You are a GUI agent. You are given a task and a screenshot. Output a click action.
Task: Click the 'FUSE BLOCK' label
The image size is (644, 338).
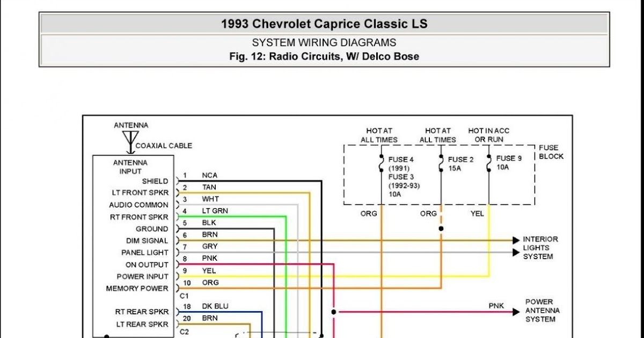click(551, 152)
